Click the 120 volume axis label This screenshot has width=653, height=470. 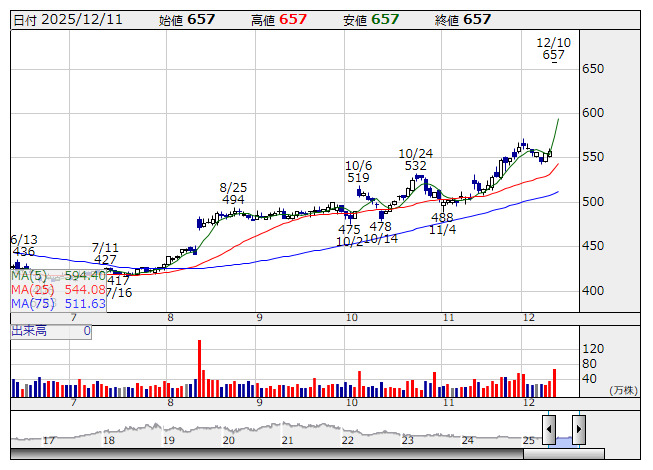coord(593,349)
